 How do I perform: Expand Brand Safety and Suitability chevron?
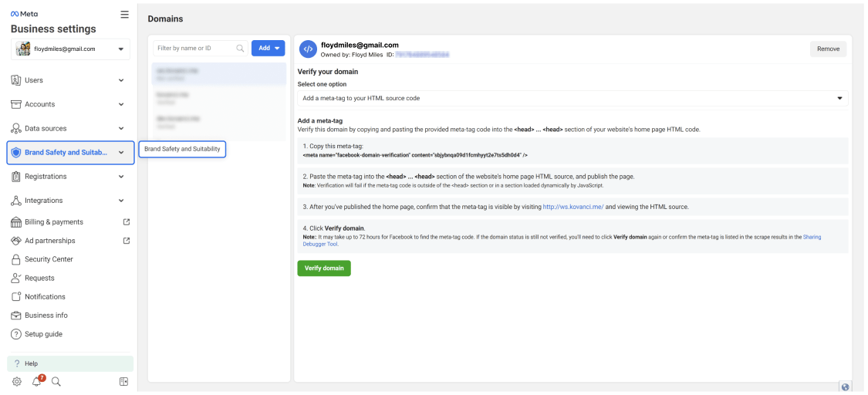(x=121, y=153)
